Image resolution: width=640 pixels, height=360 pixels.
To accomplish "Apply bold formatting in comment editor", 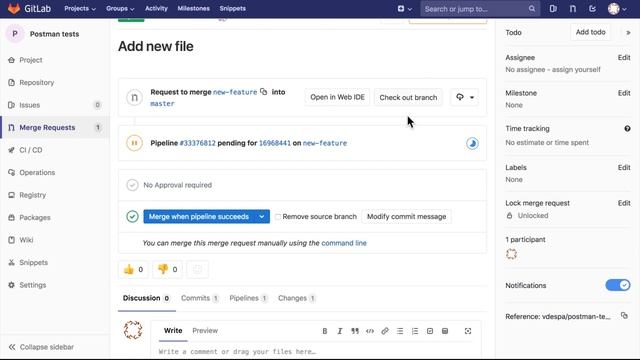I will tap(324, 331).
